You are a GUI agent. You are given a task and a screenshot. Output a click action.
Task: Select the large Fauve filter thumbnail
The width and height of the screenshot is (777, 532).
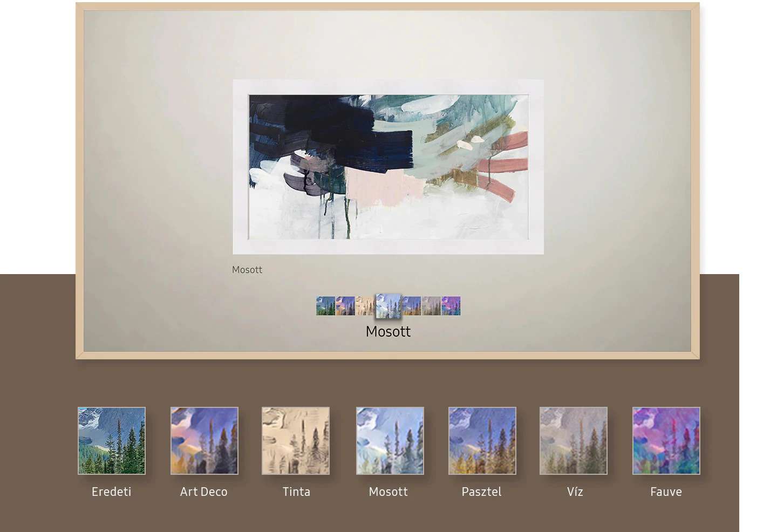[666, 441]
